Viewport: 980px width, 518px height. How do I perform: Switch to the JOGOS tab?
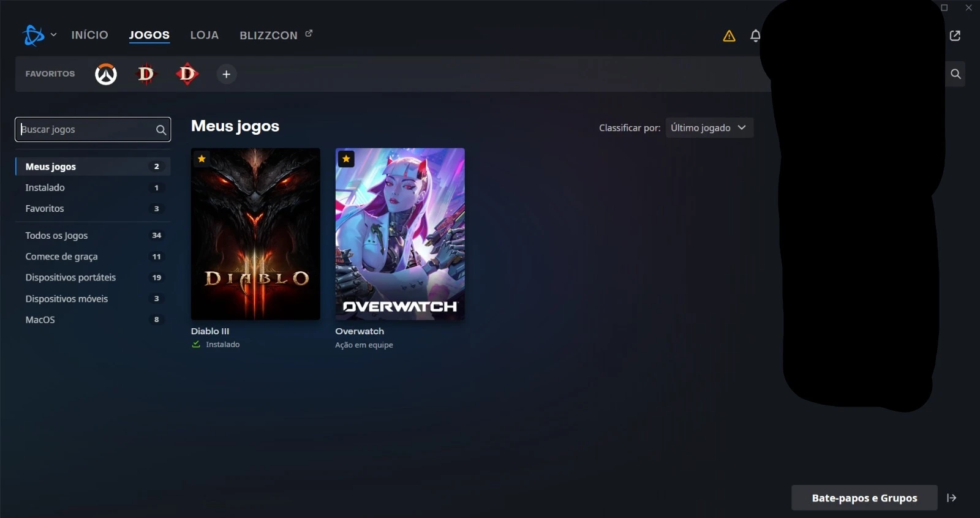point(149,36)
